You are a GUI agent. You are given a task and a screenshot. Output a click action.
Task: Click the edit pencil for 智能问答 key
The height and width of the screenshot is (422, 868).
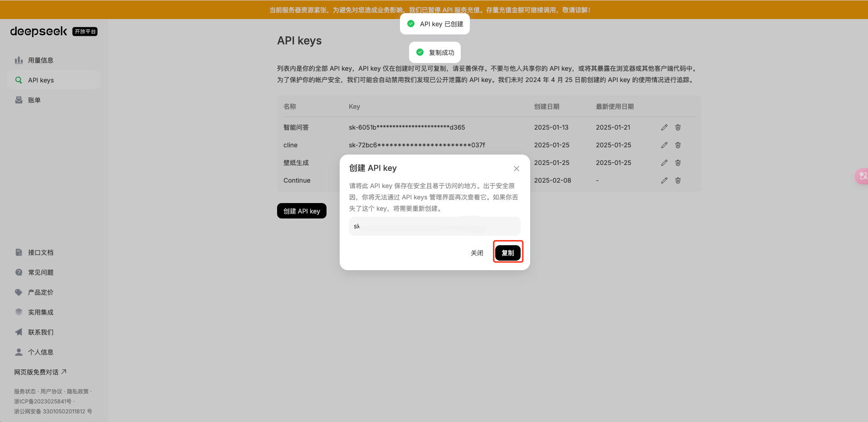point(664,127)
